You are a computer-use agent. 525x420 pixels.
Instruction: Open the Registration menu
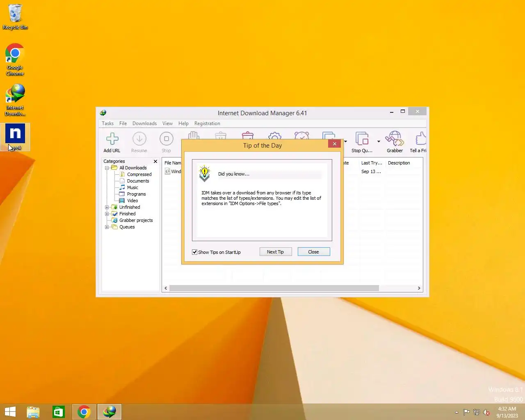(207, 123)
